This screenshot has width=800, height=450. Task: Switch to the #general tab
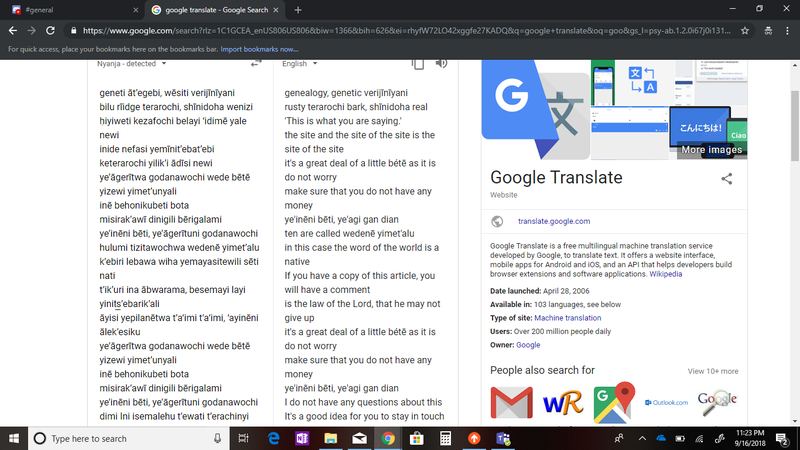coord(72,10)
